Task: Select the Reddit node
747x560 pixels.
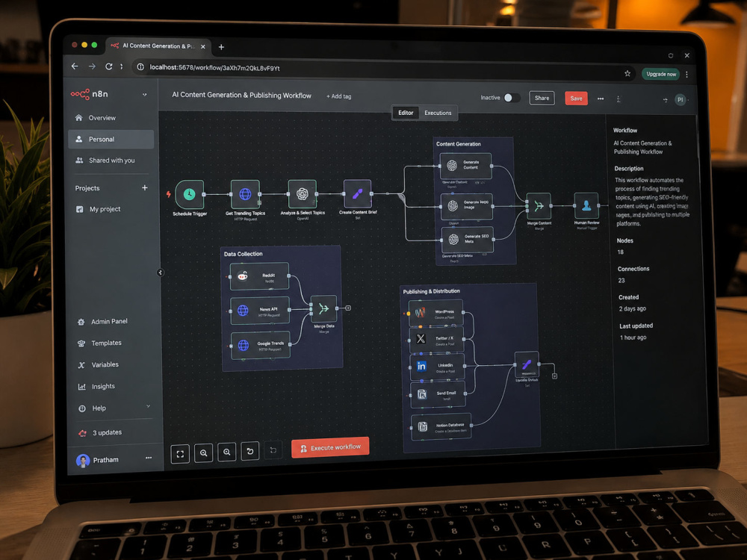Action: (260, 276)
